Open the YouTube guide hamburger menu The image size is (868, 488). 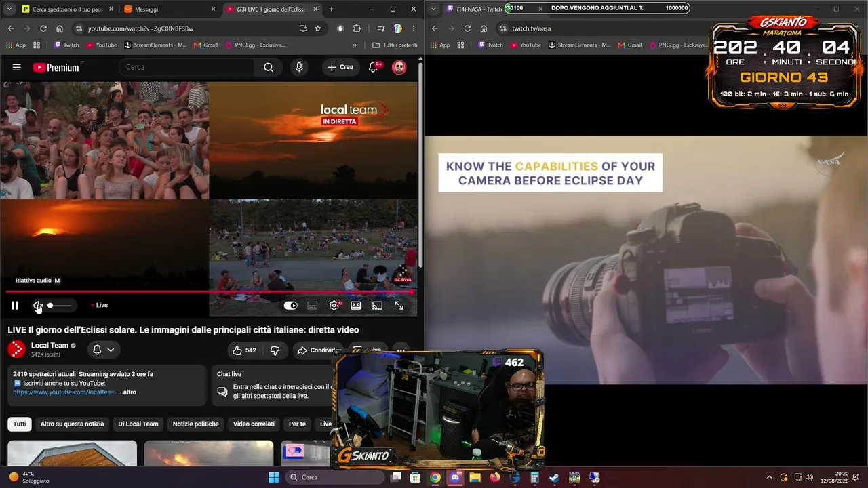[17, 67]
